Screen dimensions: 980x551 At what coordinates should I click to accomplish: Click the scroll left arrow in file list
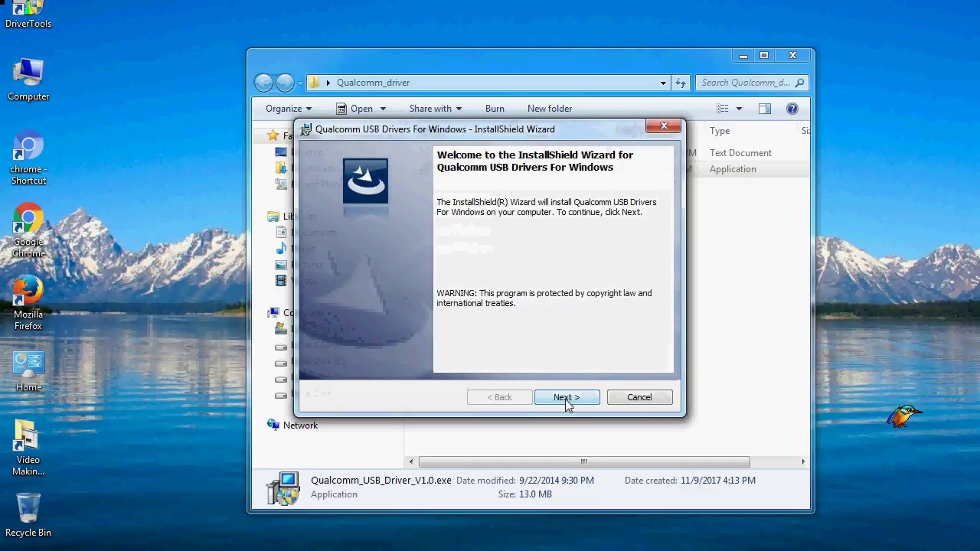coord(411,461)
